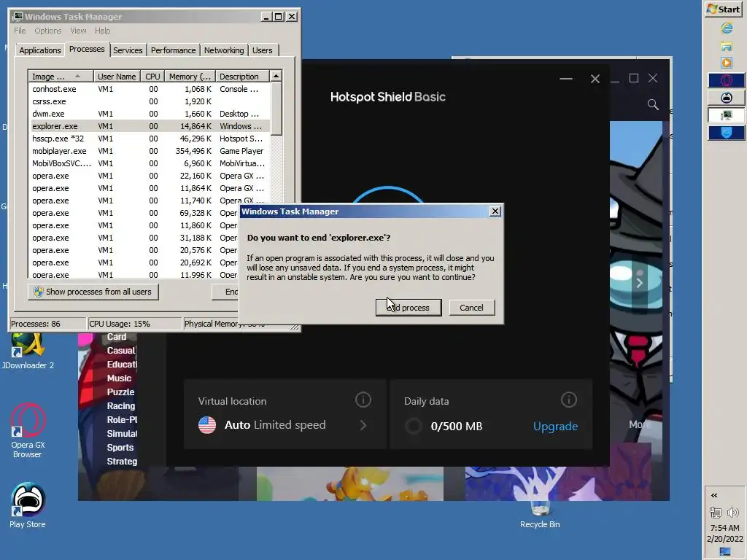The image size is (747, 560).
Task: Click the US flag location icon
Action: pos(207,425)
